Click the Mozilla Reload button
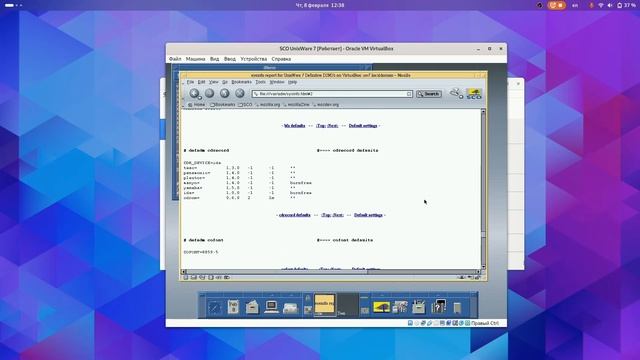 [224, 93]
